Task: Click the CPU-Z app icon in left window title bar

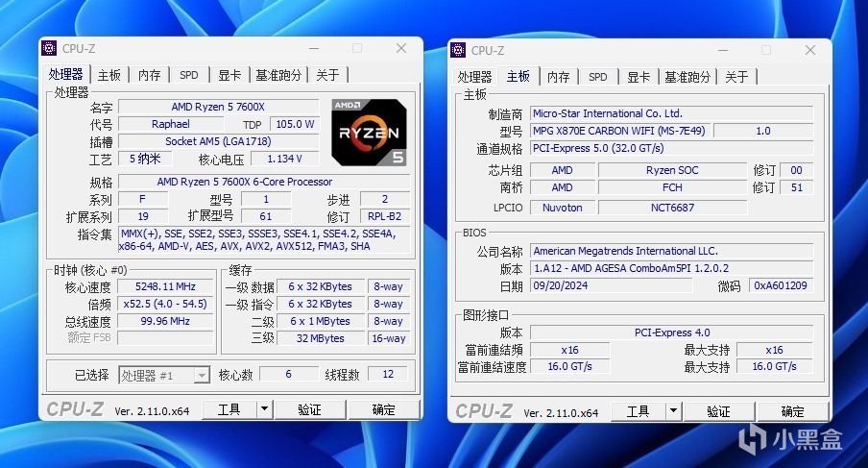Action: click(x=49, y=48)
